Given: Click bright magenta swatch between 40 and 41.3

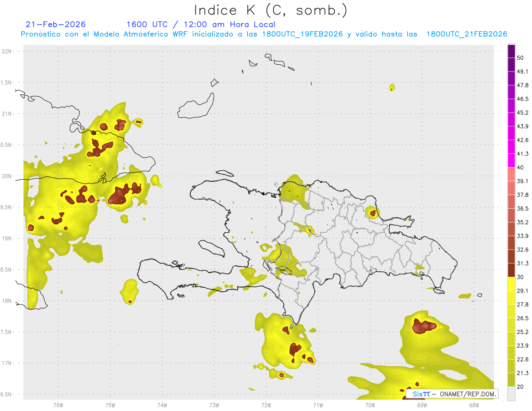Looking at the screenshot, I should coord(511,160).
